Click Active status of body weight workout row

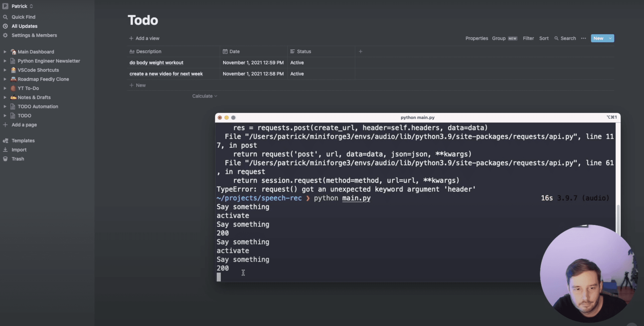tap(297, 63)
